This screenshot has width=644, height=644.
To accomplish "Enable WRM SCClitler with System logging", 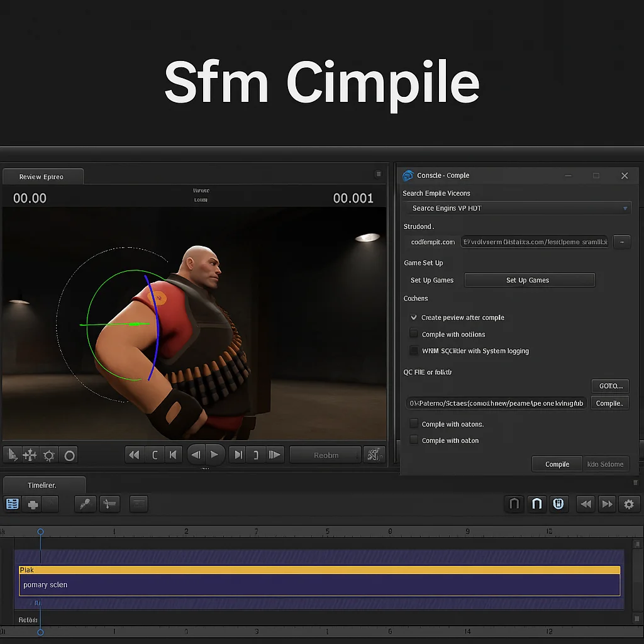I will pyautogui.click(x=414, y=350).
